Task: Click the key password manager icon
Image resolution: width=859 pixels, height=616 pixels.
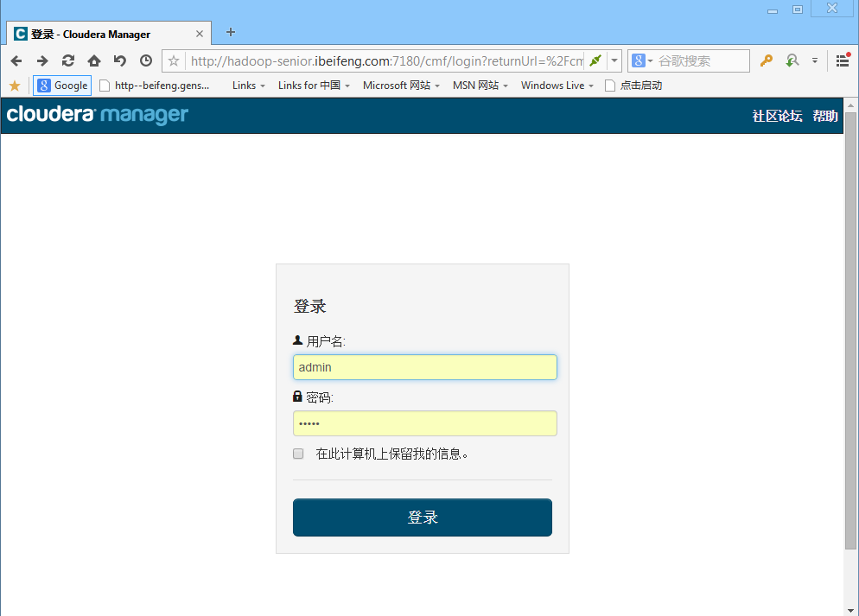Action: pos(766,60)
